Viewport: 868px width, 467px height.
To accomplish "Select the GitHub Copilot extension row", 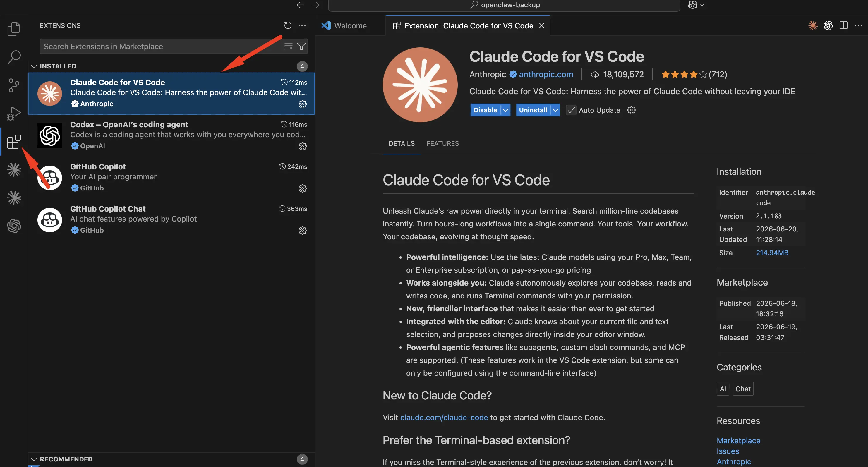I will pyautogui.click(x=171, y=178).
